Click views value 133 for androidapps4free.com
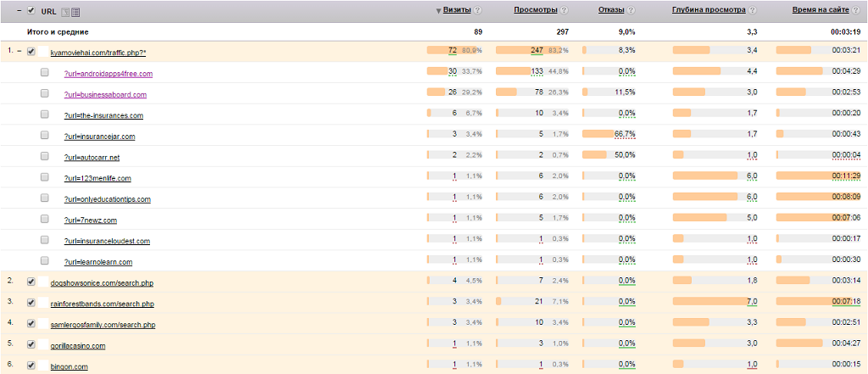 [537, 71]
